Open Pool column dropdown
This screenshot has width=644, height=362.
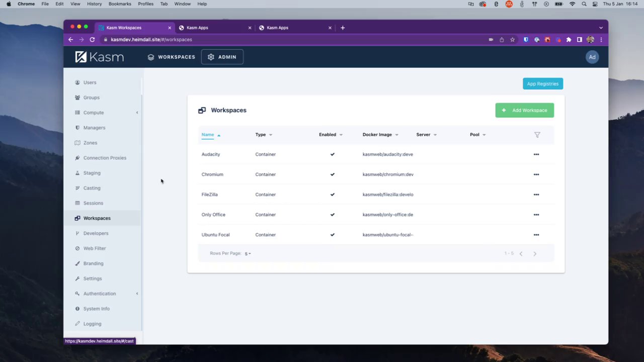[x=484, y=135]
